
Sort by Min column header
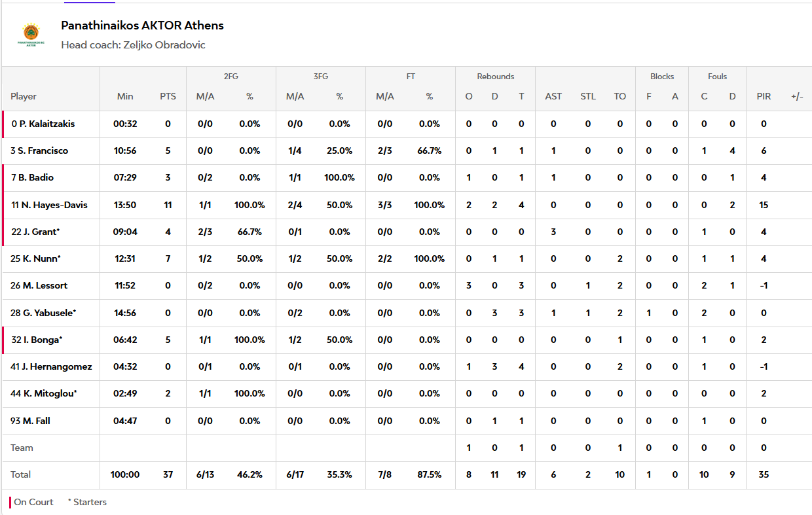pyautogui.click(x=125, y=96)
